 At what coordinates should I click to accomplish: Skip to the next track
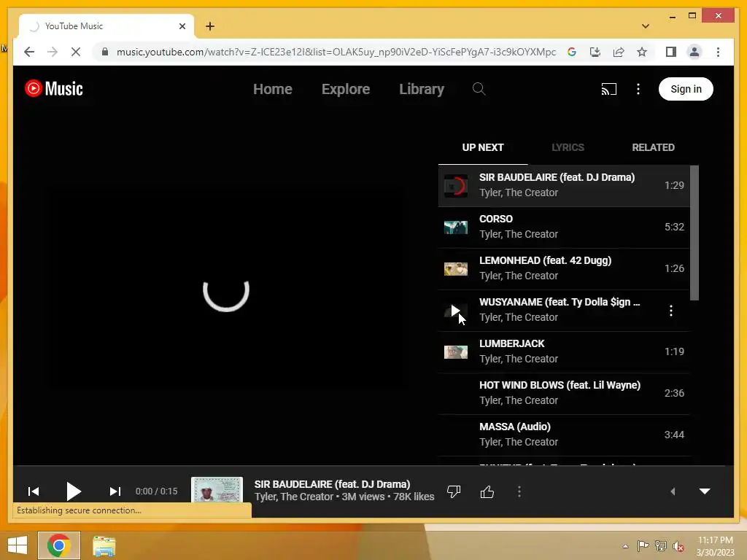tap(115, 491)
